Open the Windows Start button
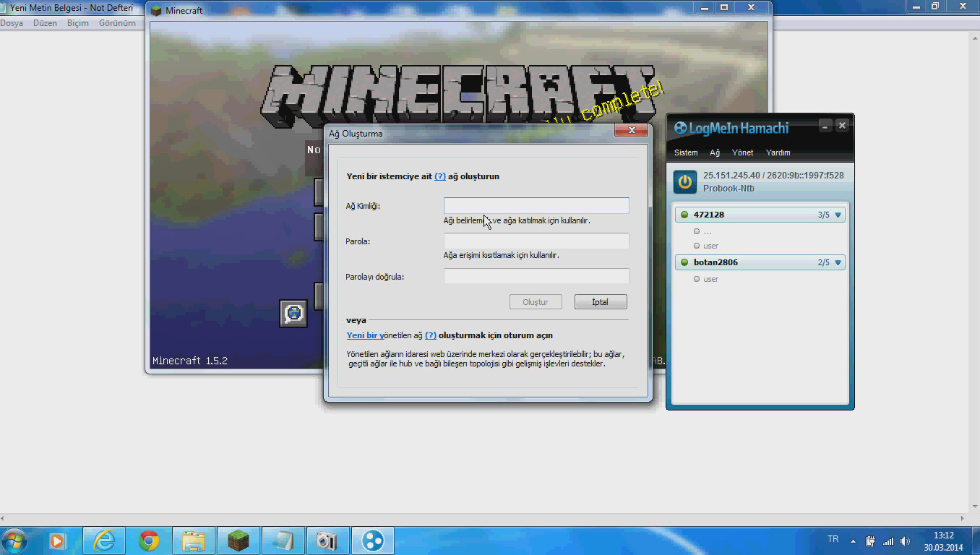The width and height of the screenshot is (980, 555). coord(15,541)
